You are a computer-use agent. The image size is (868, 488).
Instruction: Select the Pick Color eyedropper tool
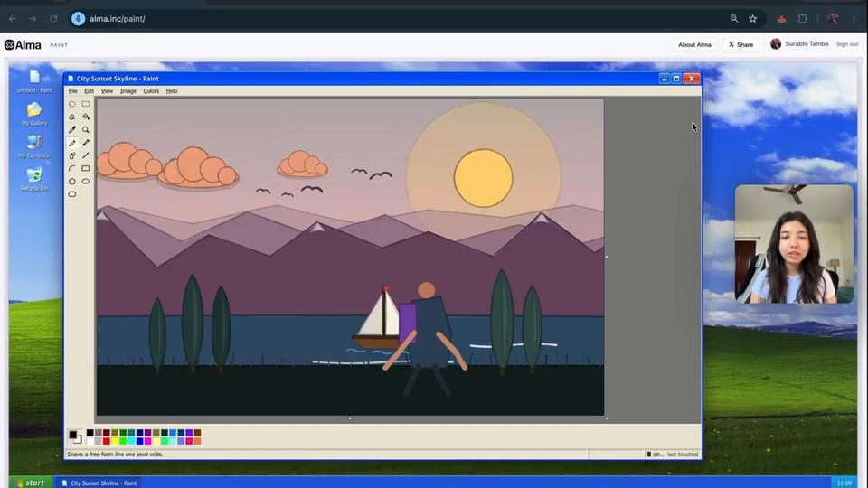[72, 129]
